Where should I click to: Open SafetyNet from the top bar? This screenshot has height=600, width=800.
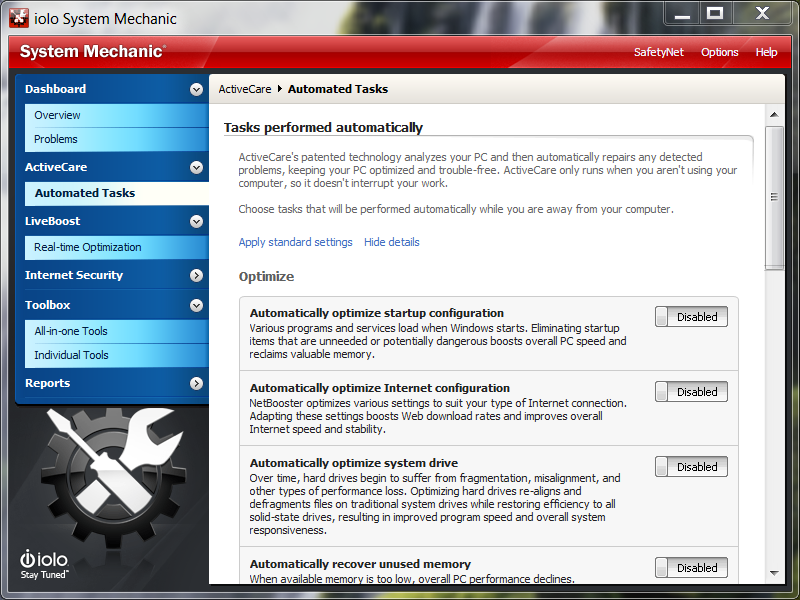(x=659, y=52)
